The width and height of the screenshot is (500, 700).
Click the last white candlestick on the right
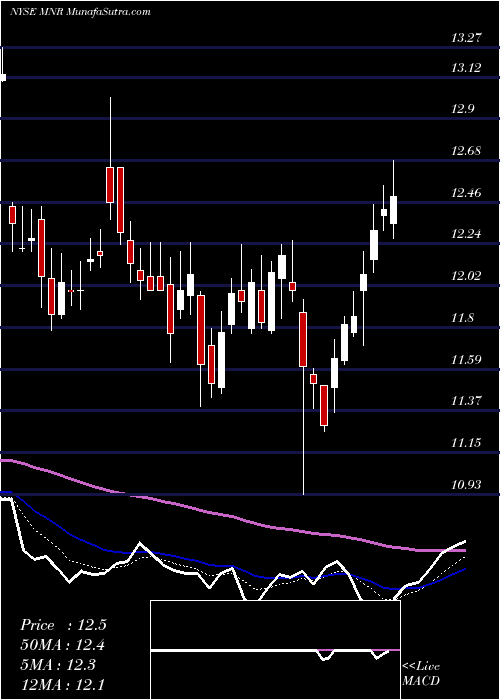pyautogui.click(x=393, y=209)
